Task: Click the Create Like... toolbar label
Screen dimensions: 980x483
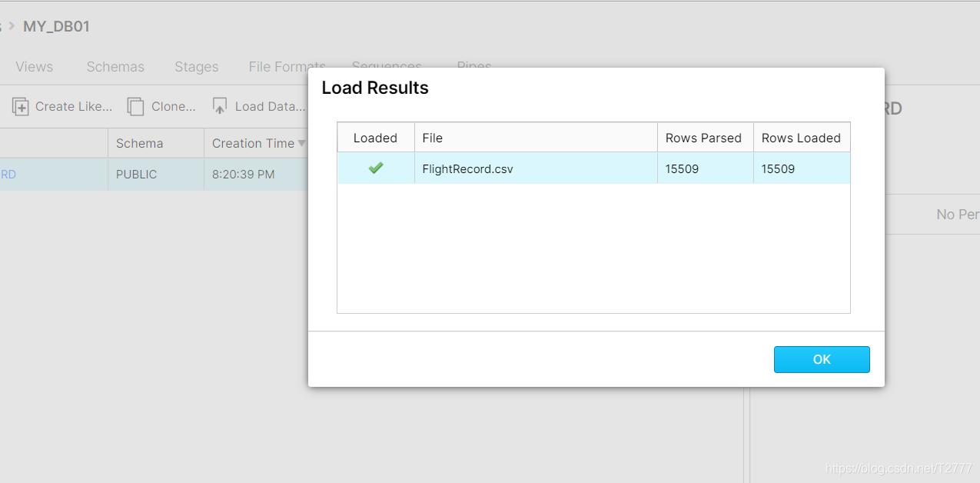Action: click(74, 107)
